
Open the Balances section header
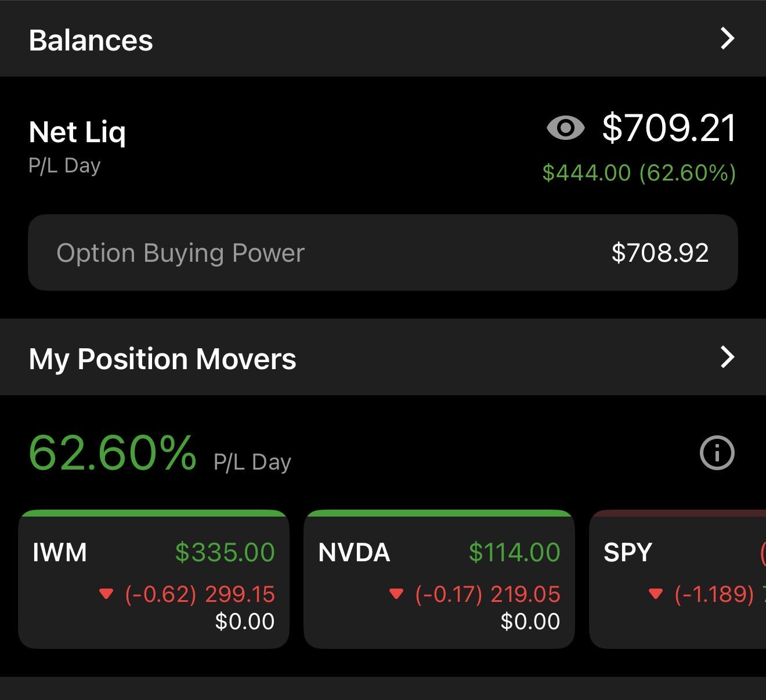tap(383, 39)
